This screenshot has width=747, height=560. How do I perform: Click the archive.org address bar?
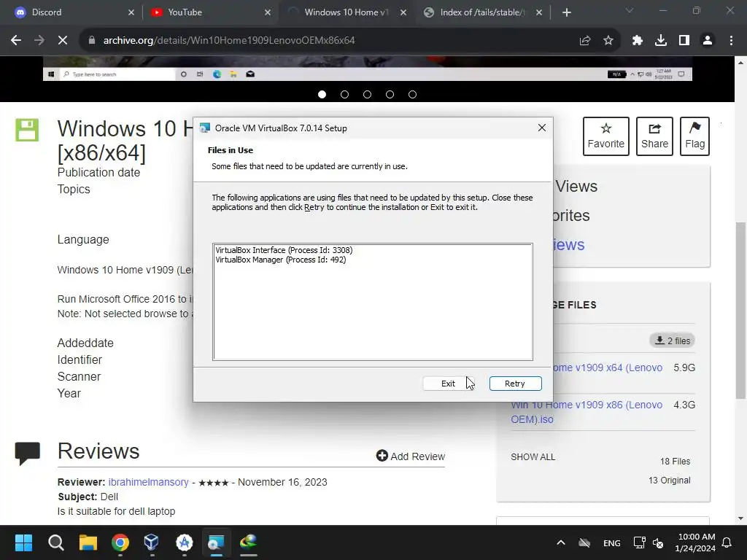[329, 41]
